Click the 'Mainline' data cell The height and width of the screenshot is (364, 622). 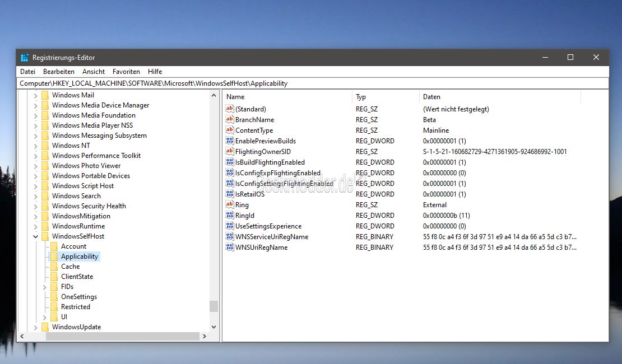[x=436, y=130]
